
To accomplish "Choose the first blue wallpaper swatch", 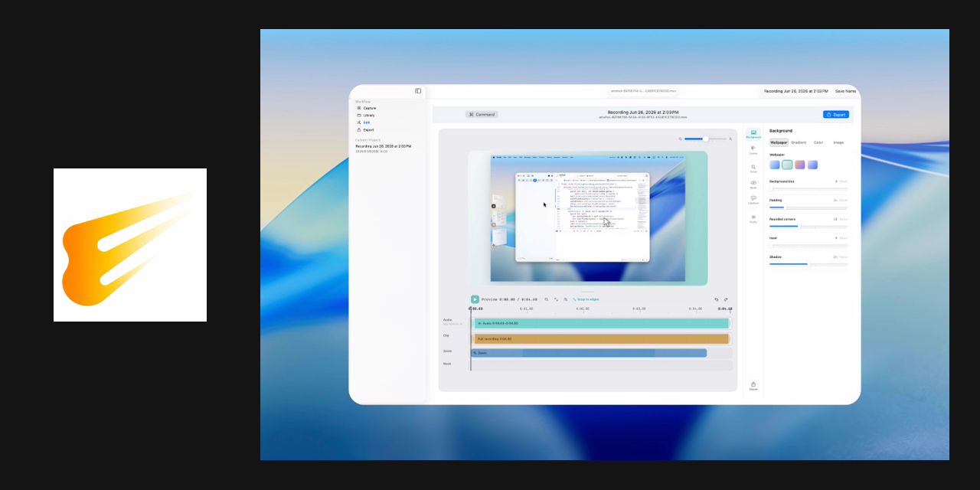I will click(x=775, y=165).
